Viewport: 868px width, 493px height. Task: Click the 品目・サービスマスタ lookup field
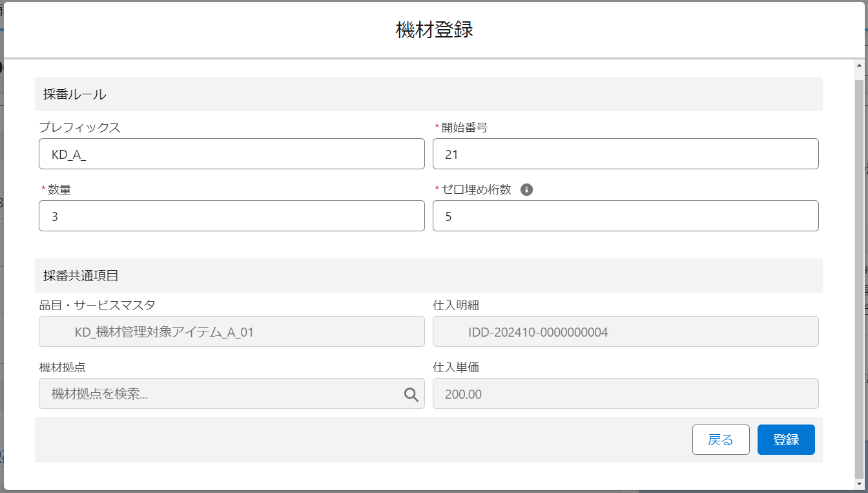click(231, 332)
